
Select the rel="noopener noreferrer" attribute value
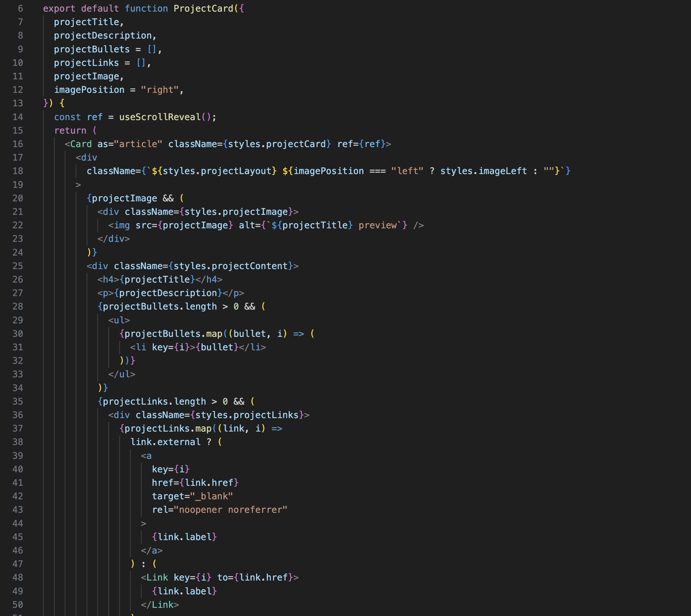tap(231, 509)
